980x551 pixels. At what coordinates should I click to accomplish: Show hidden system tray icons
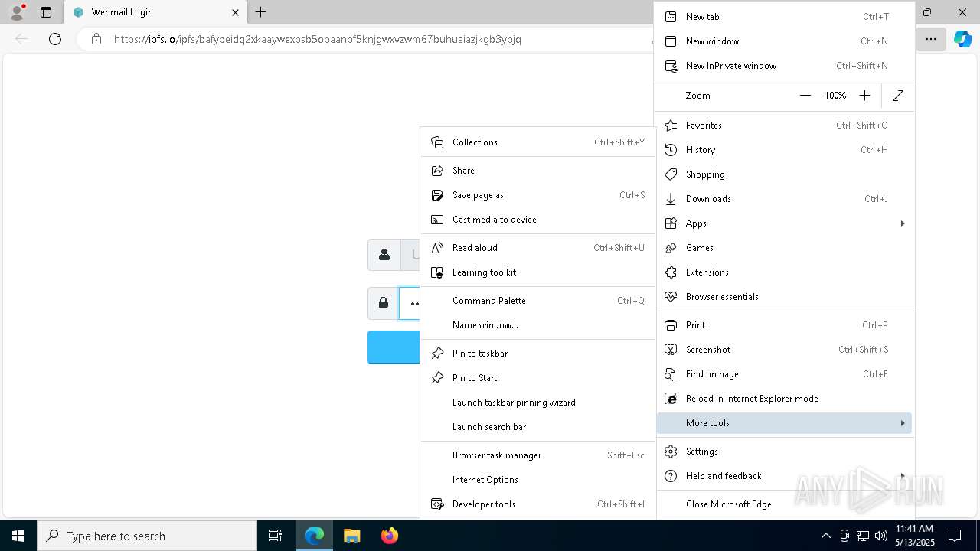825,536
